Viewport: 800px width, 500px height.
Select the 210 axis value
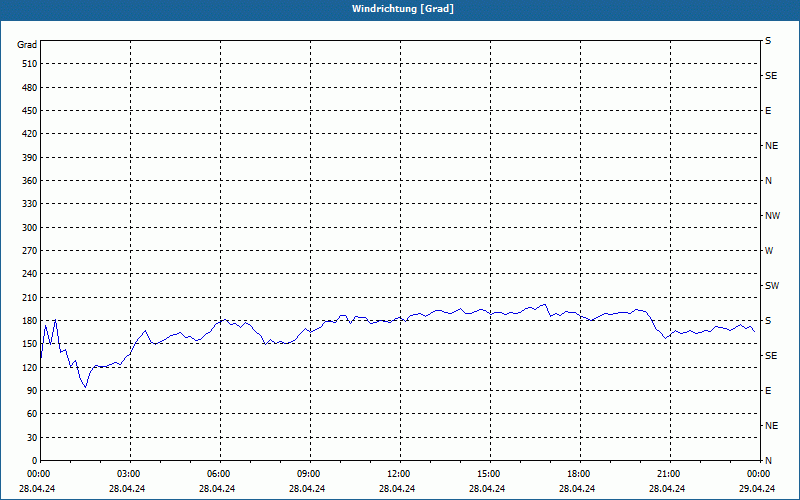coord(30,297)
